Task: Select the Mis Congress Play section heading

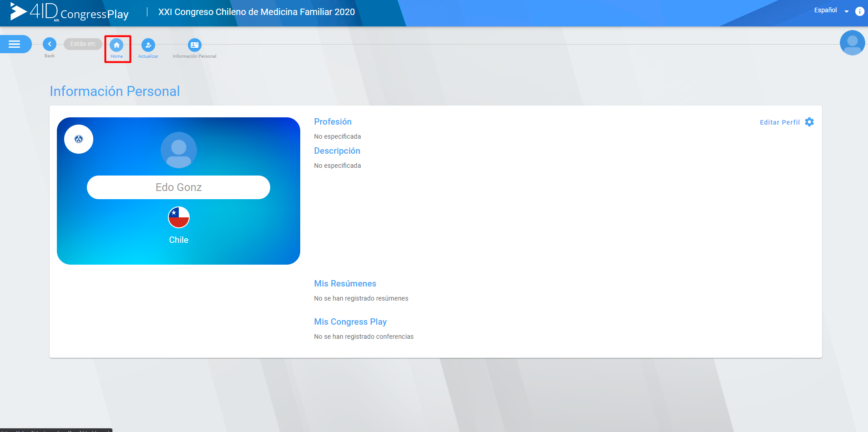Action: pos(350,321)
